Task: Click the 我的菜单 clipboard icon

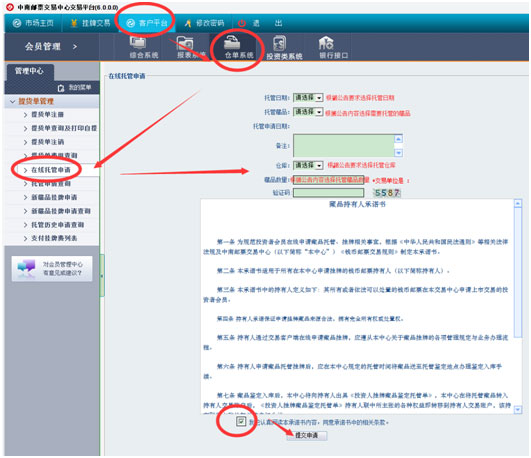Action: pos(61,88)
